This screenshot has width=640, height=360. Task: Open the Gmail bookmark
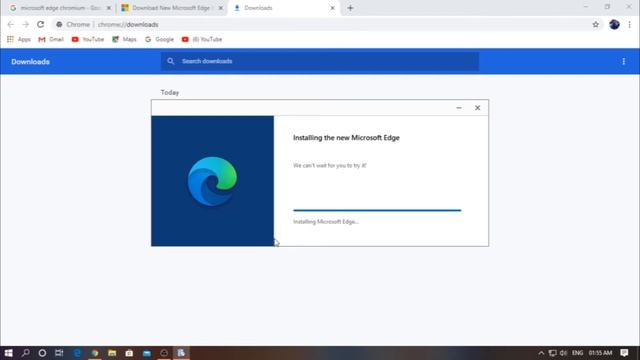tap(51, 39)
